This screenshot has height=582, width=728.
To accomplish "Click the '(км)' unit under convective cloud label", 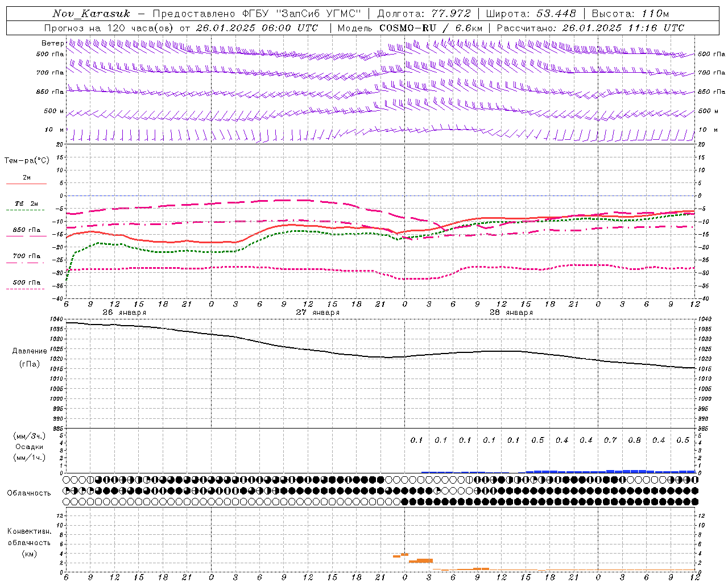I will click(x=29, y=554).
